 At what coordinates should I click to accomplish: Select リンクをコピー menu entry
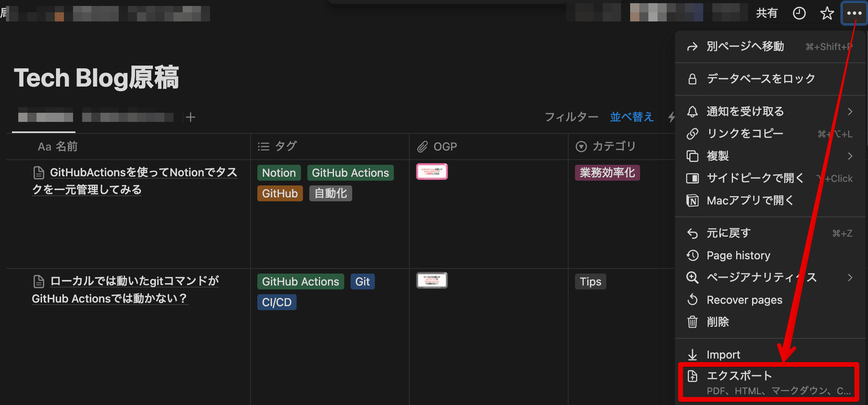(x=770, y=134)
